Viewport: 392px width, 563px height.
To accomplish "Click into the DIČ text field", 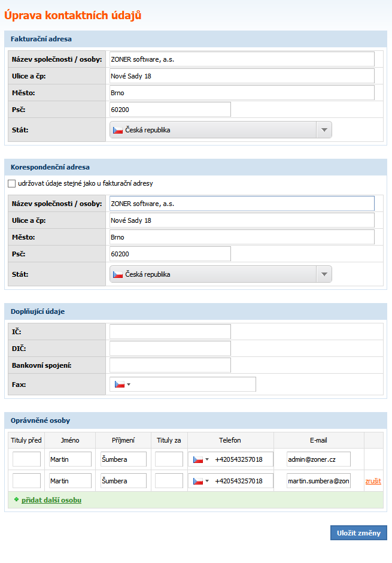I will tap(170, 349).
